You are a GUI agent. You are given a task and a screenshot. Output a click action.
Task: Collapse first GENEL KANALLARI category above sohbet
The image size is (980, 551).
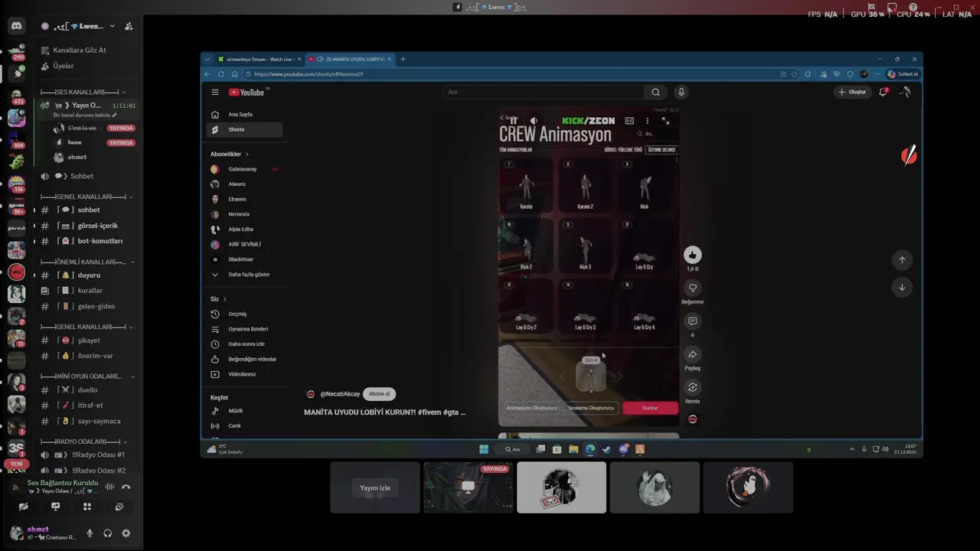click(x=87, y=197)
